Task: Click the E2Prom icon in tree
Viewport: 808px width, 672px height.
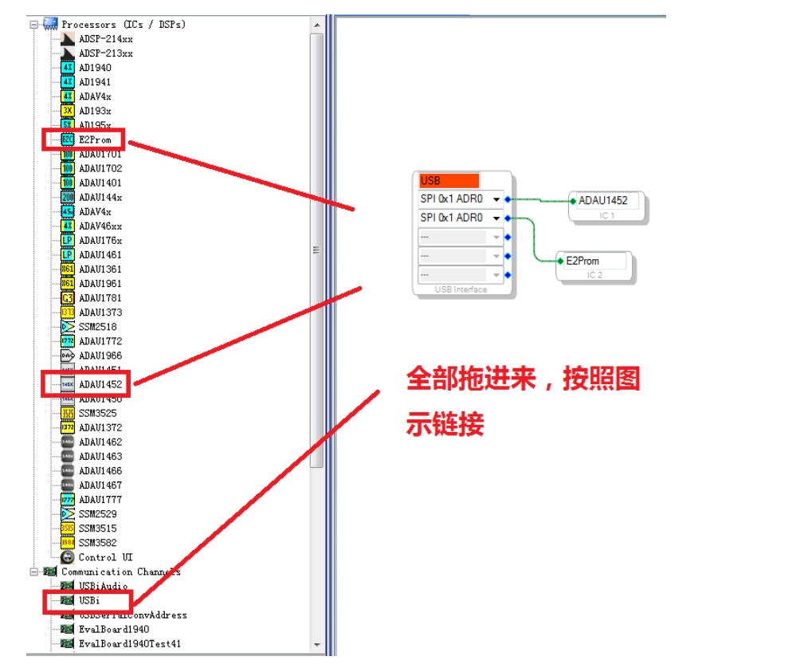Action: click(68, 140)
